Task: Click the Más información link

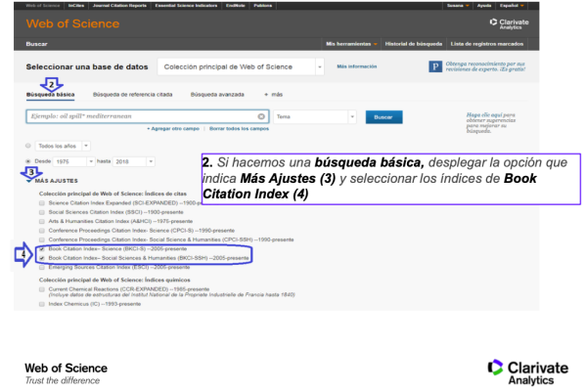Action: pos(356,66)
